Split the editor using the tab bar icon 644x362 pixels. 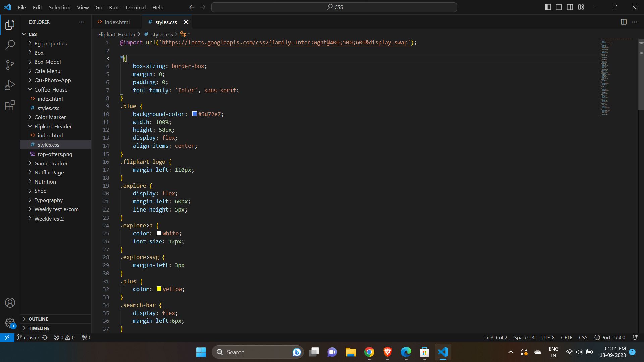(624, 22)
